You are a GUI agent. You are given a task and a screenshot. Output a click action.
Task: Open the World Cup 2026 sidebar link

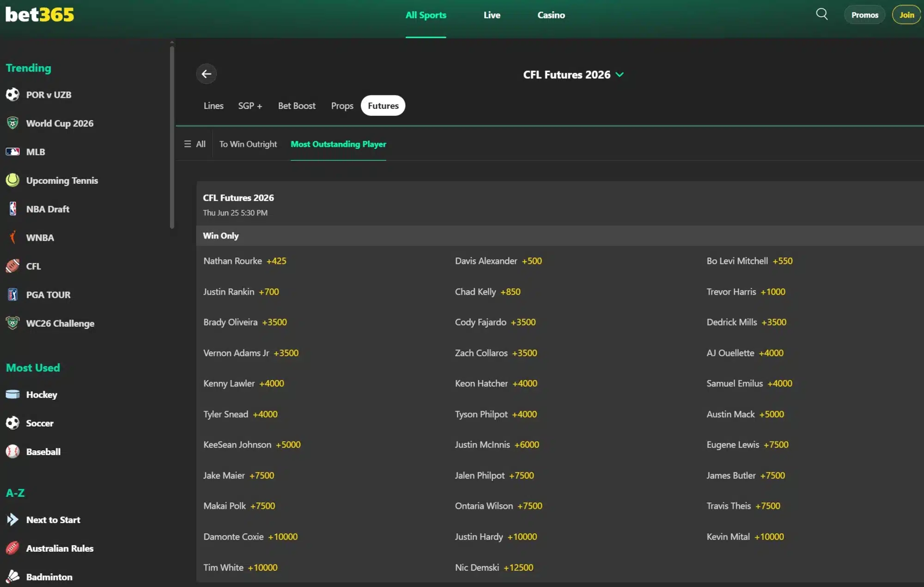click(x=60, y=123)
